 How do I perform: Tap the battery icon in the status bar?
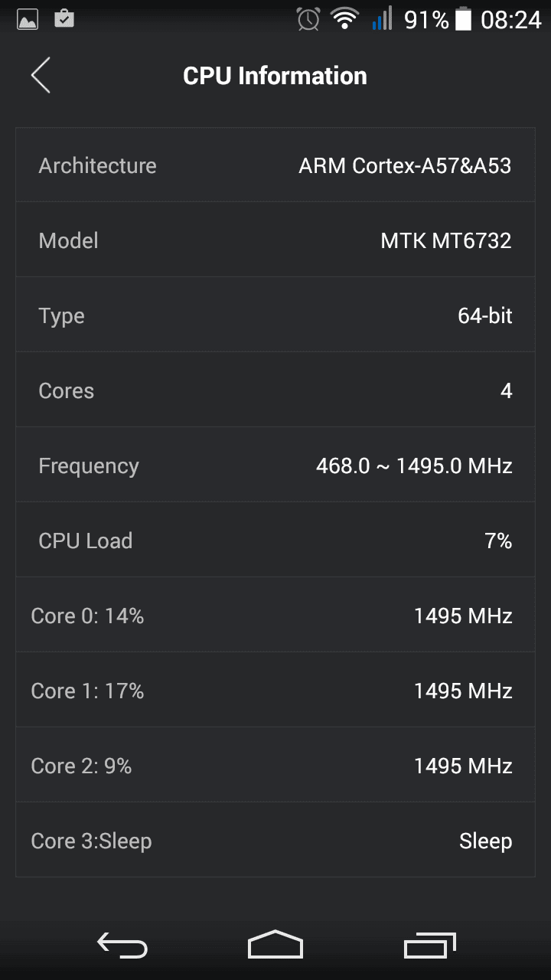pyautogui.click(x=463, y=19)
